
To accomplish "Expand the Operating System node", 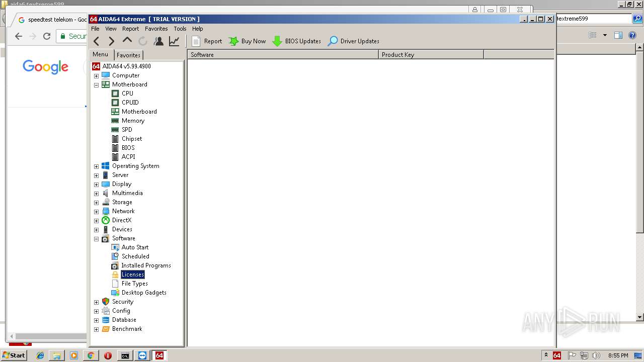I will (97, 166).
